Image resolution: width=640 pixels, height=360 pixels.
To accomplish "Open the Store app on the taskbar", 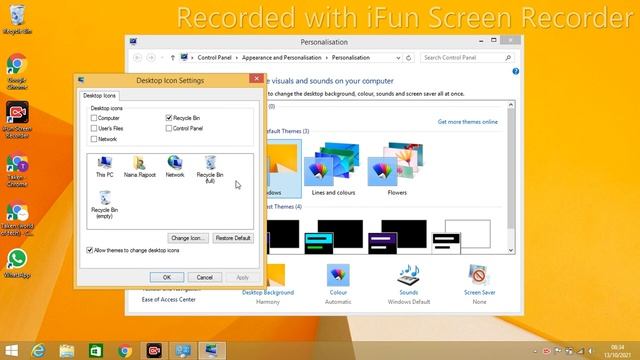I will (96, 351).
